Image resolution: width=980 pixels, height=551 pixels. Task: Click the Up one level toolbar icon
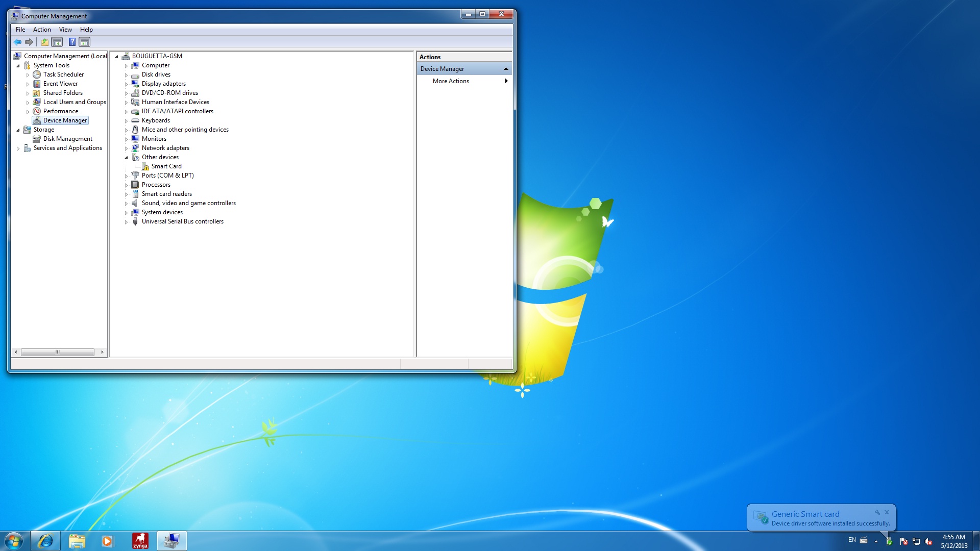[x=45, y=42]
